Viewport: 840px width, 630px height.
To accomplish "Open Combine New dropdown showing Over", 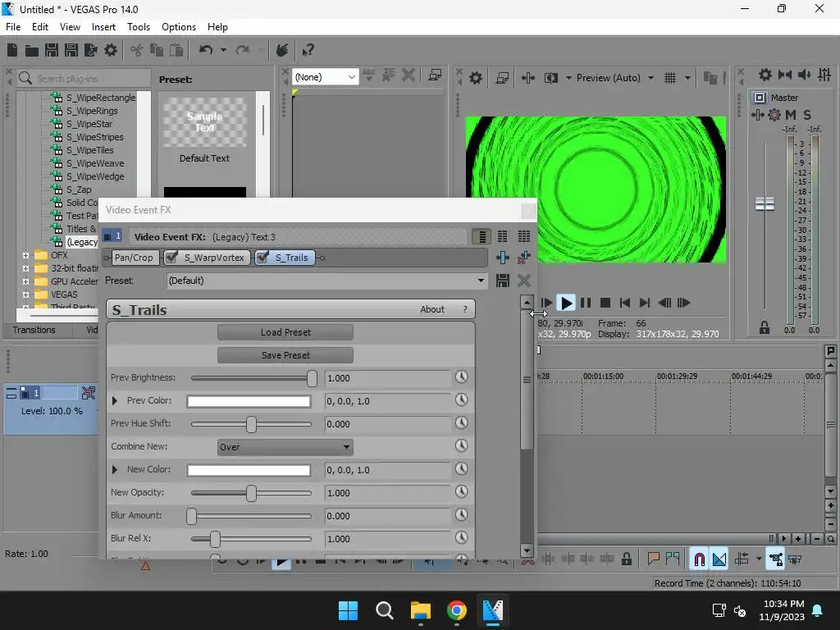I will [x=285, y=447].
